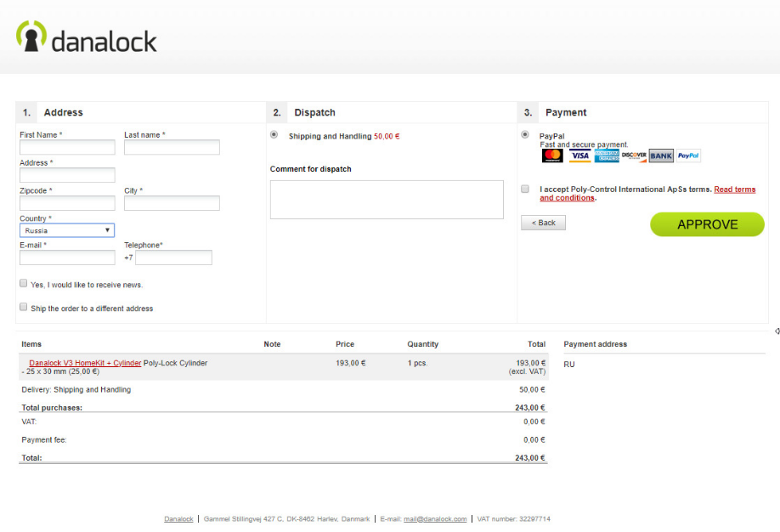This screenshot has width=780, height=532.
Task: Check 'Yes, I would like to receive news'
Action: 24,283
